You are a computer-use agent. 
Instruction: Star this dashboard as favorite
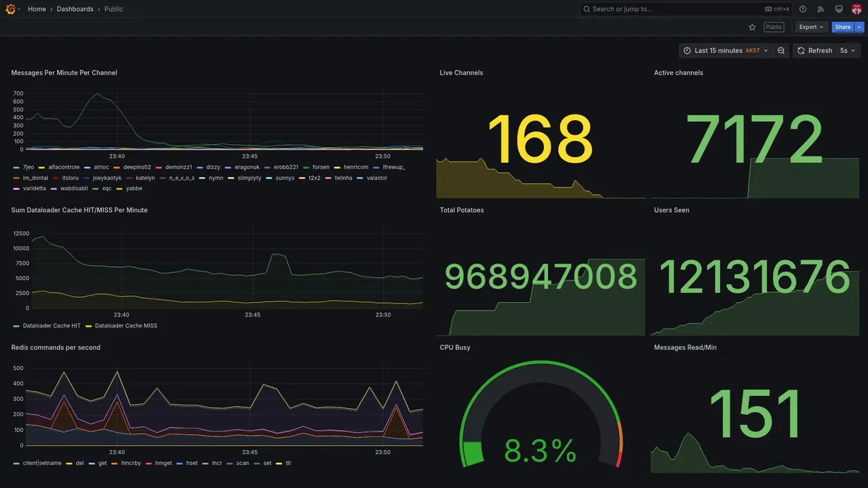(752, 27)
